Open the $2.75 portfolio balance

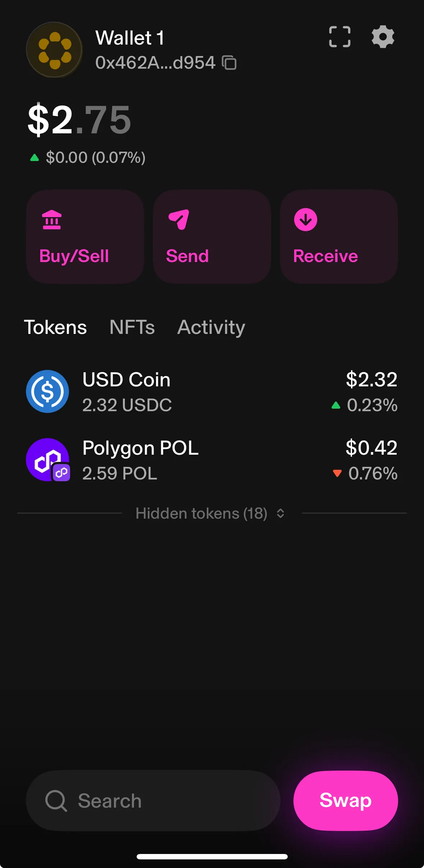coord(79,120)
